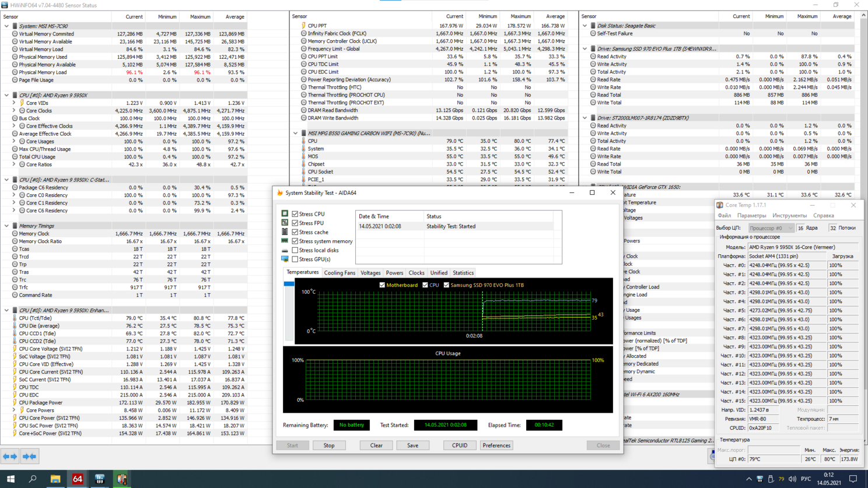Stop the stability test
Image resolution: width=868 pixels, height=488 pixels.
pyautogui.click(x=329, y=445)
